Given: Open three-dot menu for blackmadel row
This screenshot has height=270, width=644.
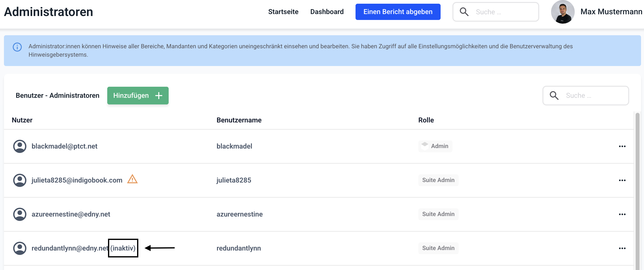Looking at the screenshot, I should (x=622, y=146).
